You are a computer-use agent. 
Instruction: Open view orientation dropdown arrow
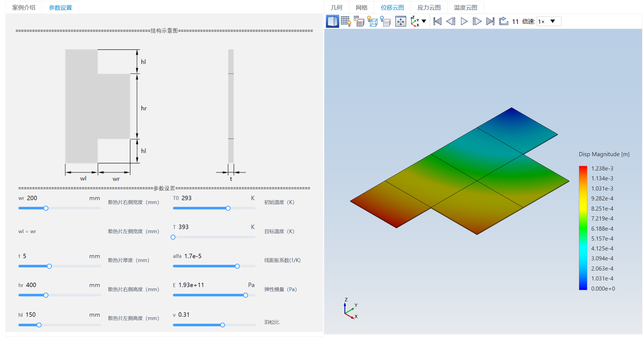pos(424,21)
